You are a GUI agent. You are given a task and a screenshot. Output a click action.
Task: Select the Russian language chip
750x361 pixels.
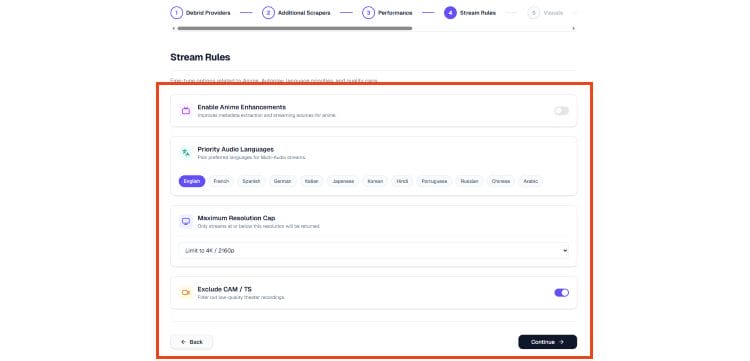click(469, 181)
